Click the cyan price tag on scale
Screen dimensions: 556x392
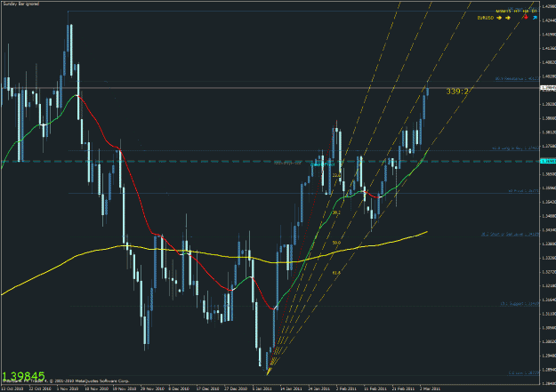(548, 161)
